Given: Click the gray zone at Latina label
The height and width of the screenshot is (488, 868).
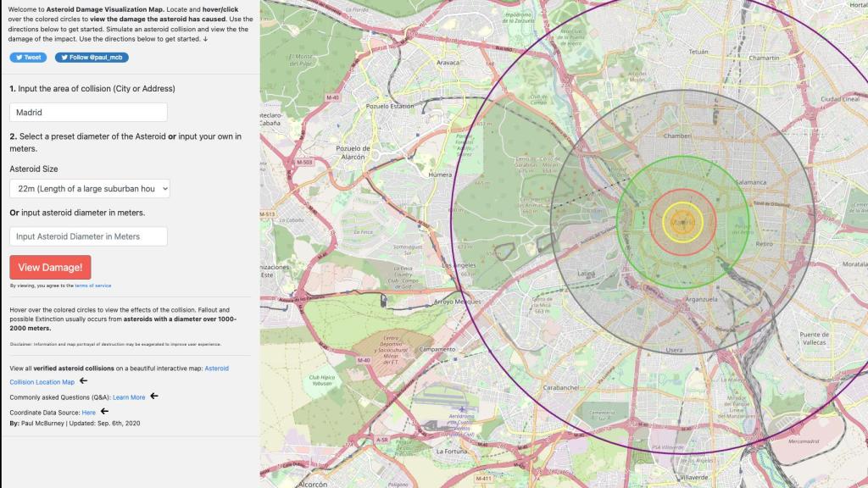Looking at the screenshot, I should [587, 274].
